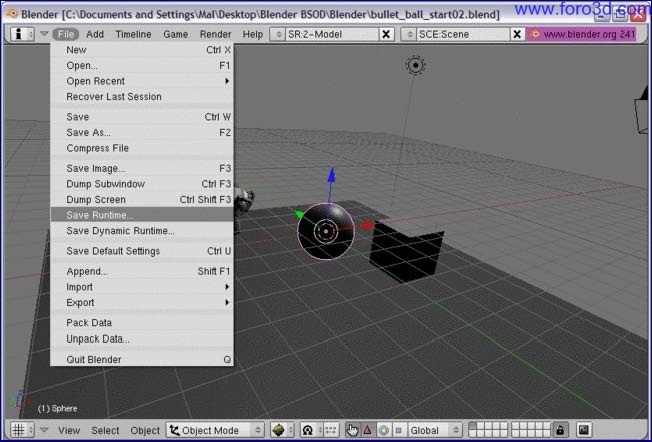Screen dimensions: 652x442
Task: Choose Open... from the File menu
Action: [142, 66]
